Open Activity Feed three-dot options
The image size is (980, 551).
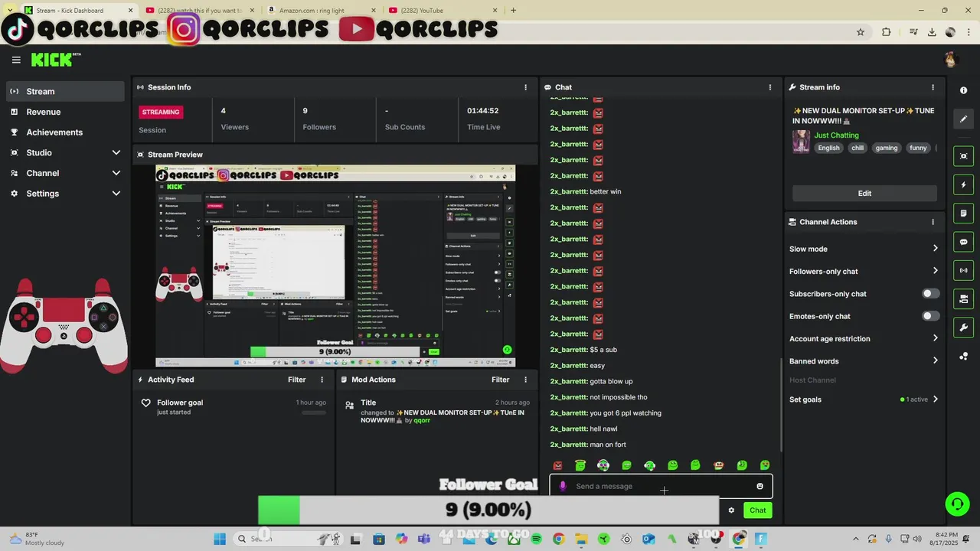(x=322, y=380)
